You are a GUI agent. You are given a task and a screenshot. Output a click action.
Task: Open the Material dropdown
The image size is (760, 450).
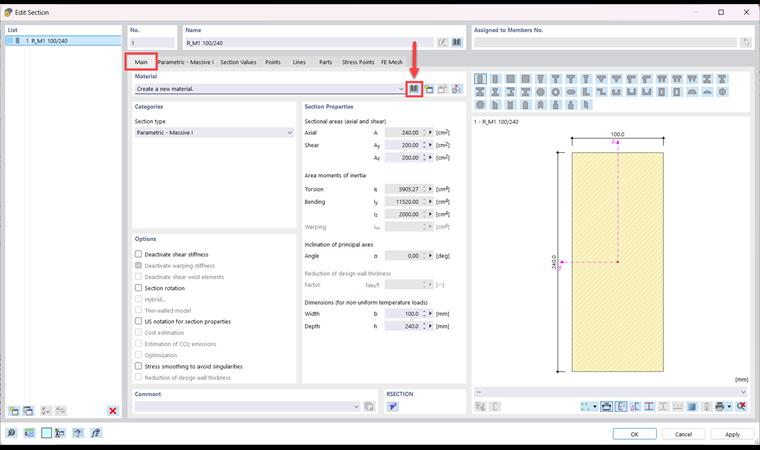(400, 89)
